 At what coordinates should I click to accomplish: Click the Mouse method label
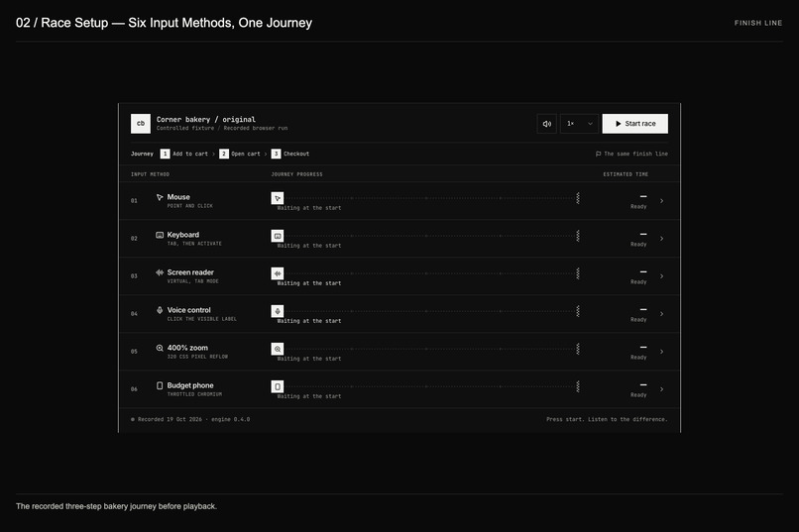(178, 197)
